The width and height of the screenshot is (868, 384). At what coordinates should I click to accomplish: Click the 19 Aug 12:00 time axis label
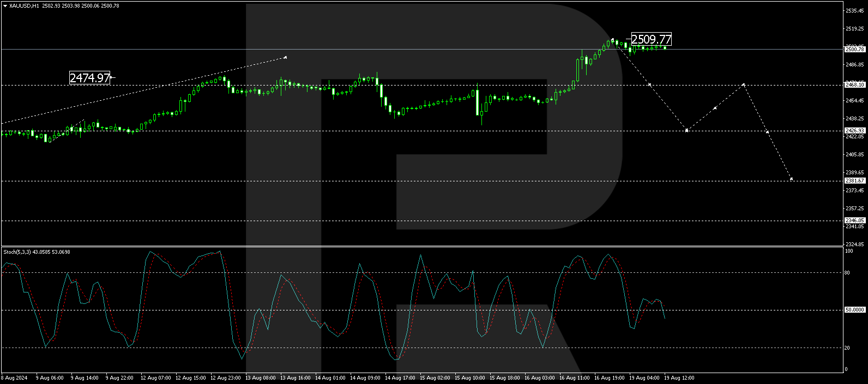[x=679, y=377]
